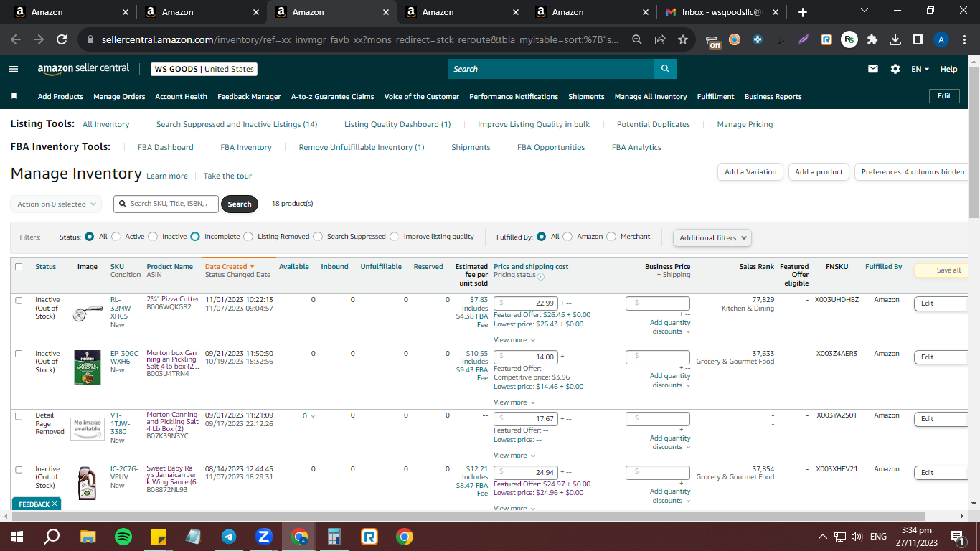
Task: Open the Performance Notifications menu item
Action: [514, 96]
